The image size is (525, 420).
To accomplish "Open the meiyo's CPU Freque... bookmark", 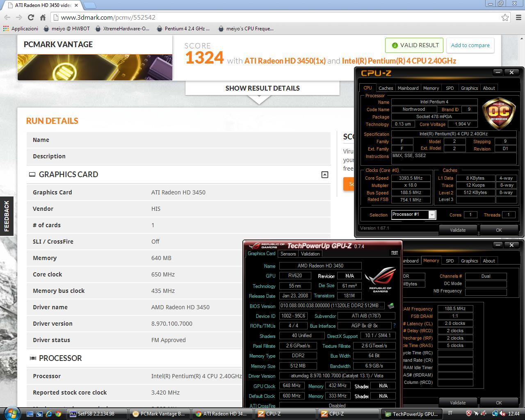I will [246, 29].
